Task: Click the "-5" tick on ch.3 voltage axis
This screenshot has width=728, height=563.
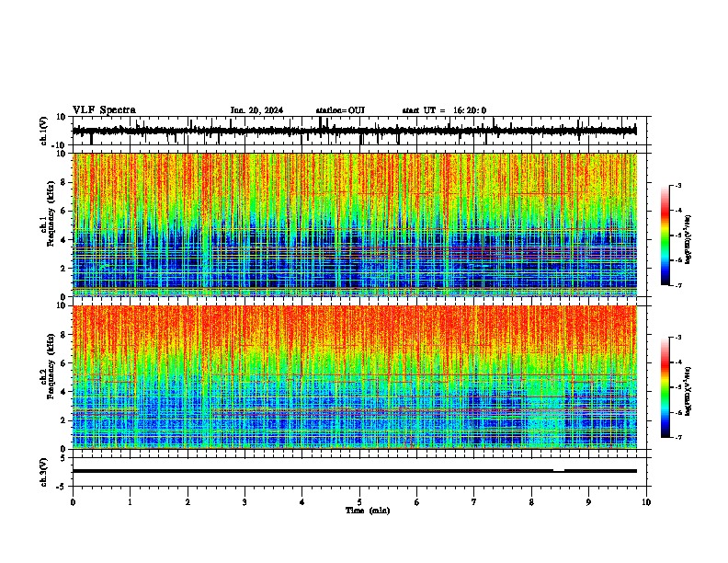Action: coord(63,487)
